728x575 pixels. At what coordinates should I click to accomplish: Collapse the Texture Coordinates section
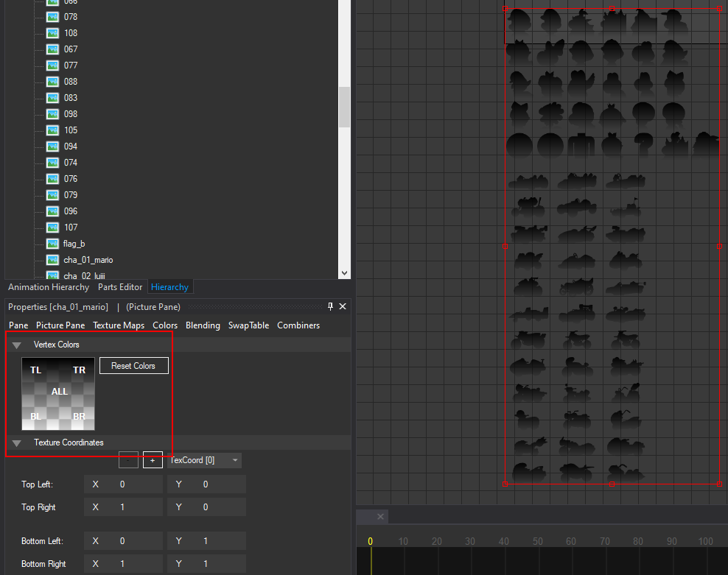point(16,442)
